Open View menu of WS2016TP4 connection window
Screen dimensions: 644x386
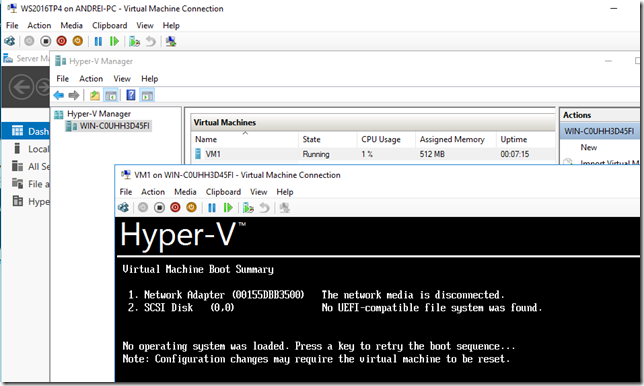pos(145,25)
